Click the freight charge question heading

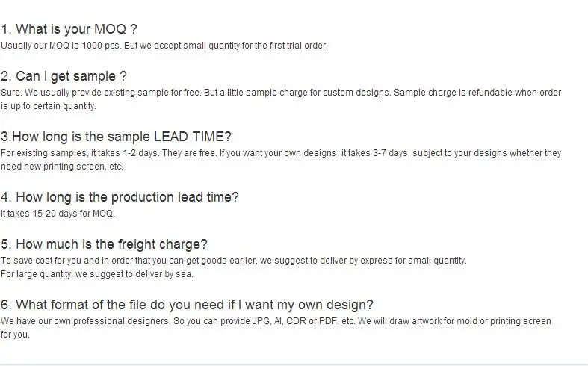click(105, 244)
